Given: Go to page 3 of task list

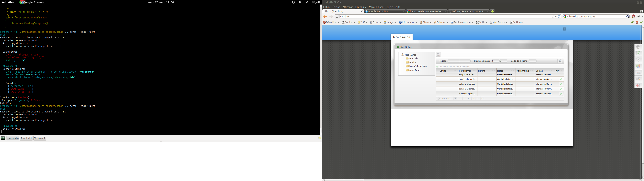Looking at the screenshot, I should (x=464, y=99).
